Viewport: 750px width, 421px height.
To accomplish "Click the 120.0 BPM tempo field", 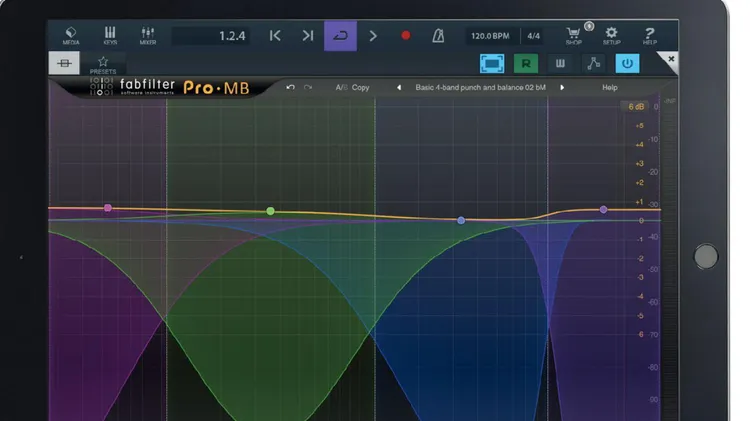I will pyautogui.click(x=490, y=36).
